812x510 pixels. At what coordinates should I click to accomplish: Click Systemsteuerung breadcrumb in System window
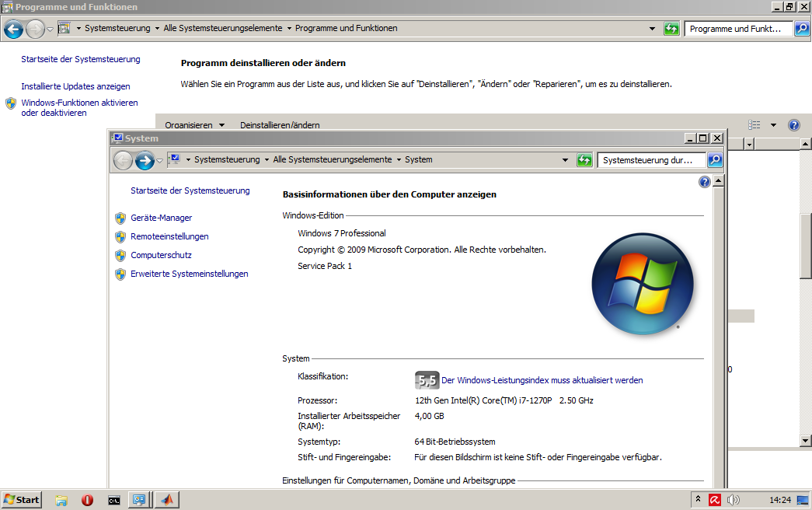(227, 159)
